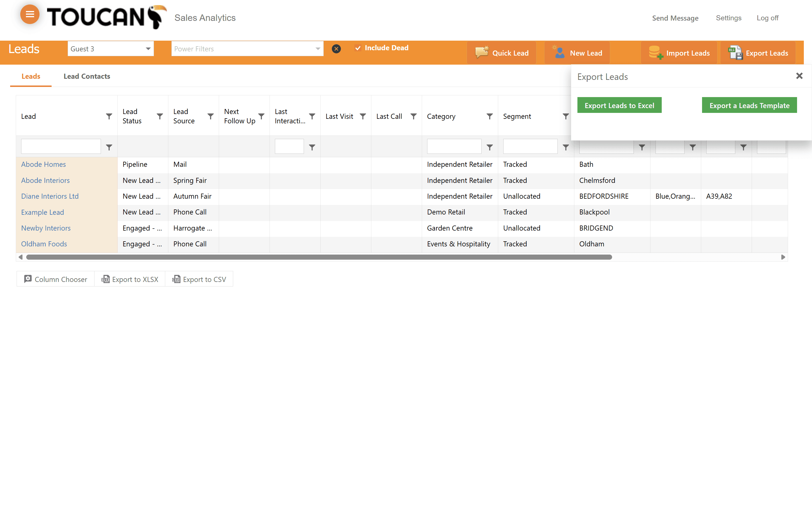Screen dimensions: 812x508
Task: Click the Export Leads toolbar button
Action: 758,53
